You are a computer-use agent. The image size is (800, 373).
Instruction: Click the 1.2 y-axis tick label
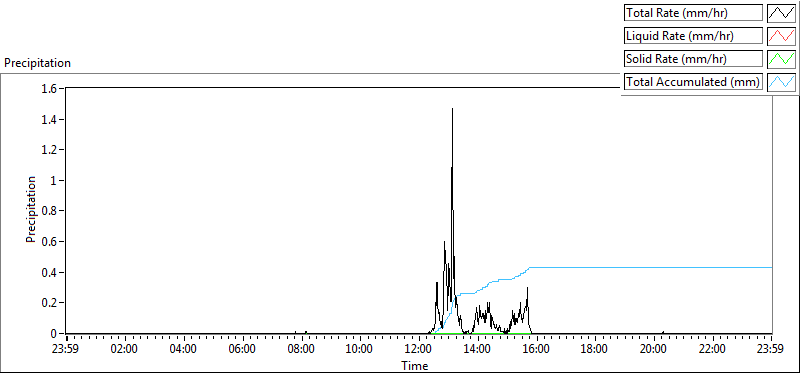pos(49,150)
